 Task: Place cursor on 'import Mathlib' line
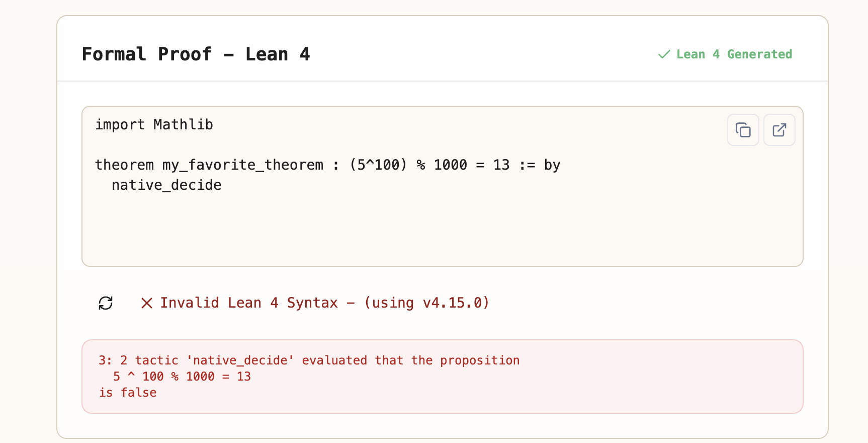[x=154, y=125]
